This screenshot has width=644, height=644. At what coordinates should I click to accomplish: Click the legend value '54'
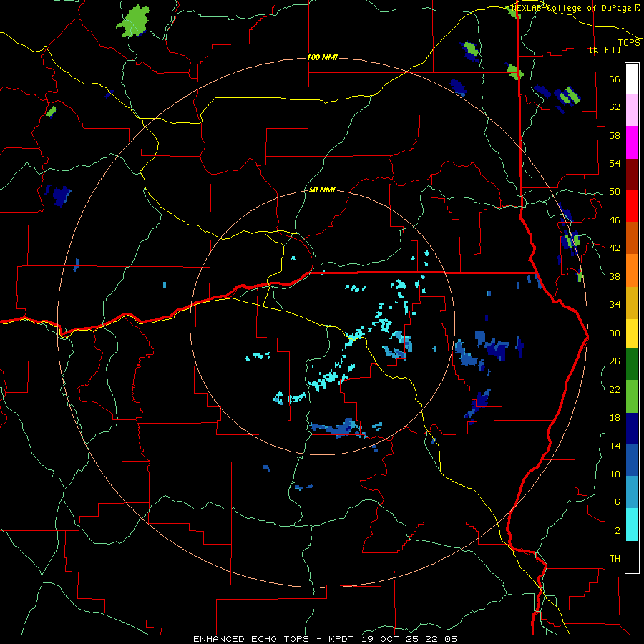pos(615,163)
